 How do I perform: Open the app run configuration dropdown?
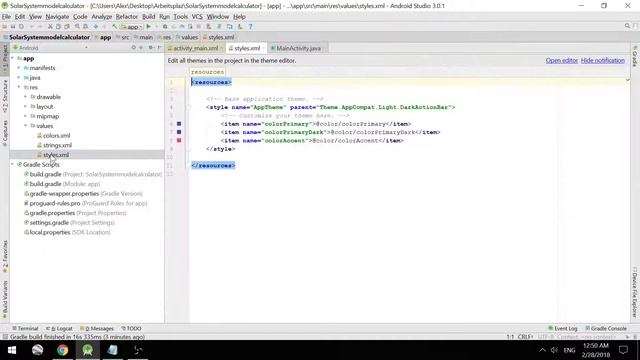(131, 27)
